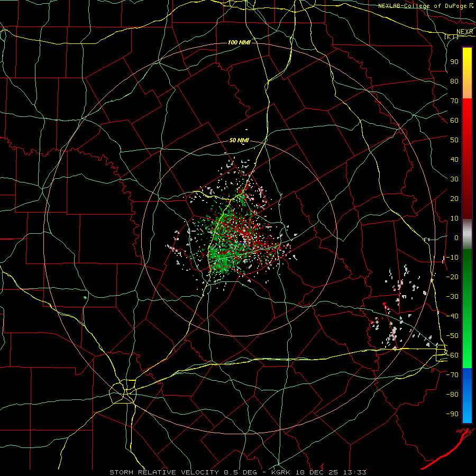Click the "[KT]" knots unit label
476x476 pixels.
tap(452, 37)
